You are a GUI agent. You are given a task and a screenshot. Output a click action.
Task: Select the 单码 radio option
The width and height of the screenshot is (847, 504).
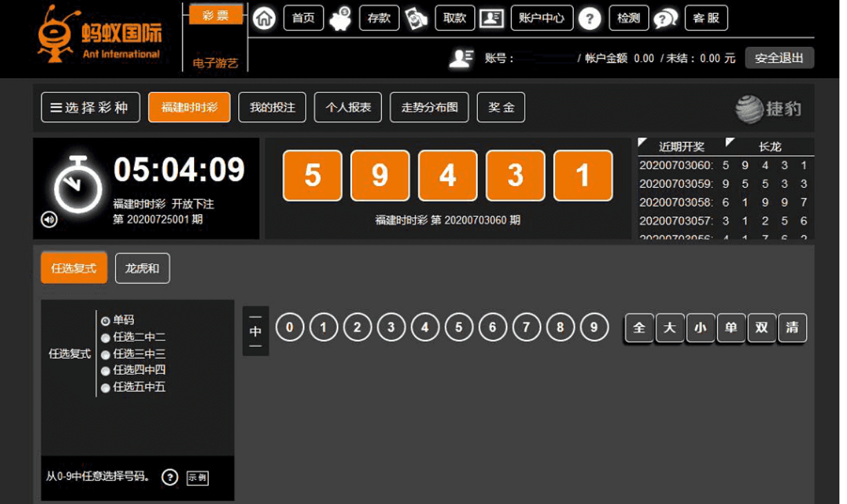(x=106, y=320)
